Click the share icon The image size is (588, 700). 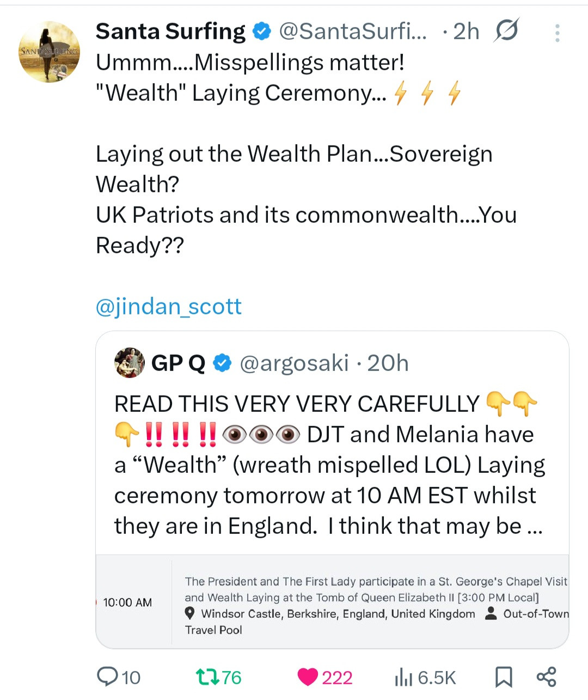tap(546, 677)
